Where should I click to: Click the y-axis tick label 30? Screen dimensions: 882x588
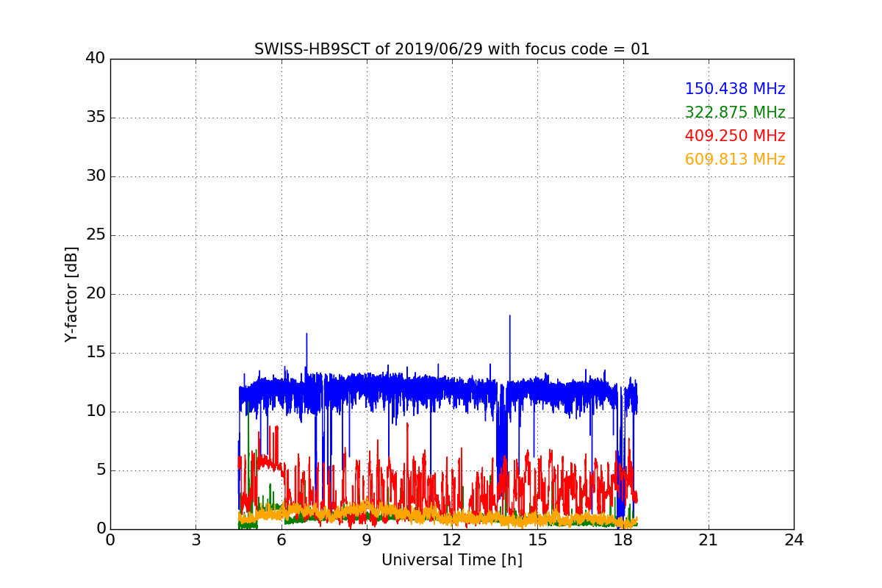pos(96,176)
